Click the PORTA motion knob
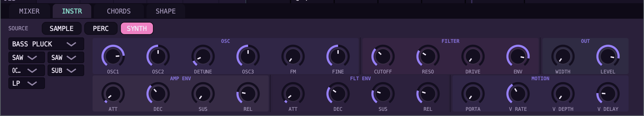 coord(473,94)
